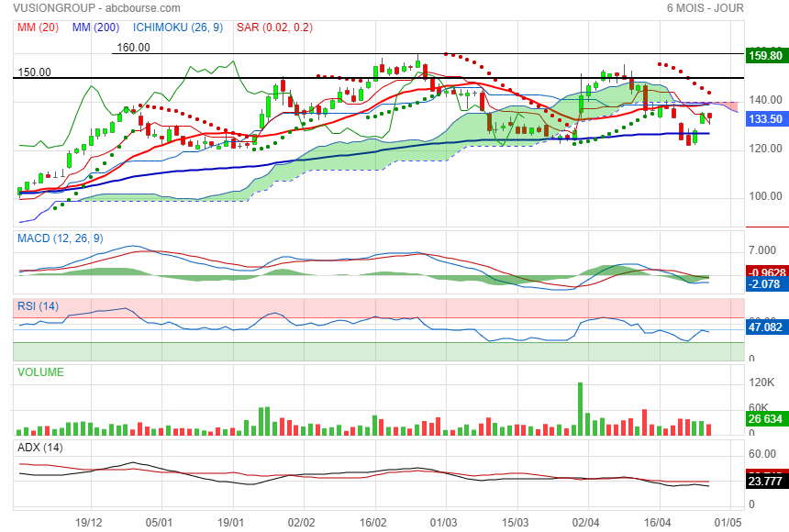
Task: Click the 120K volume axis value
Action: 761,382
